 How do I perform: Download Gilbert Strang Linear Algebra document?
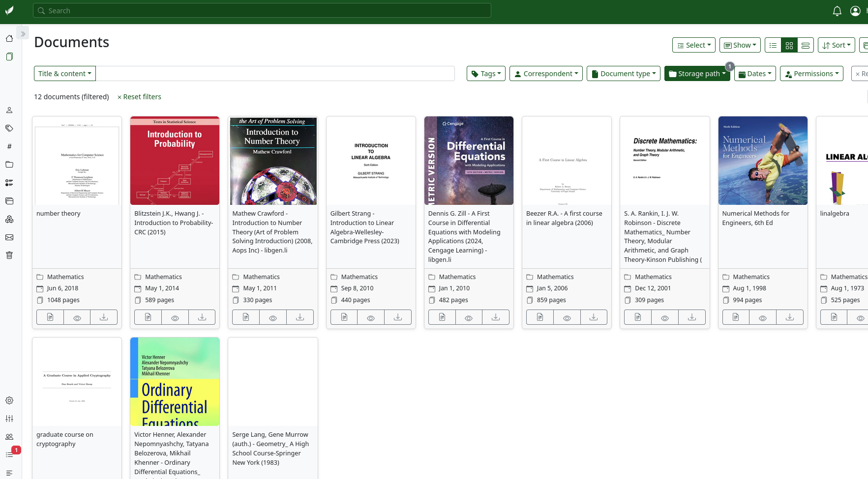click(x=398, y=317)
